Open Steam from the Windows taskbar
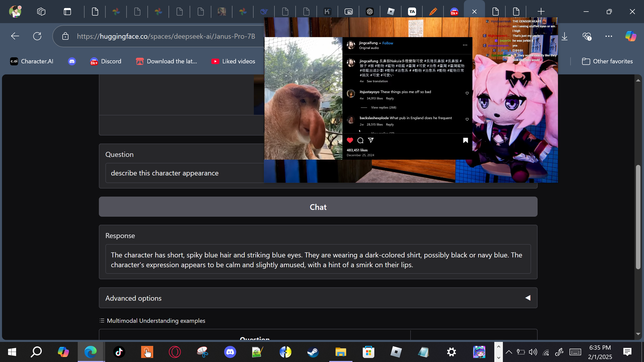The height and width of the screenshot is (362, 644). (313, 352)
